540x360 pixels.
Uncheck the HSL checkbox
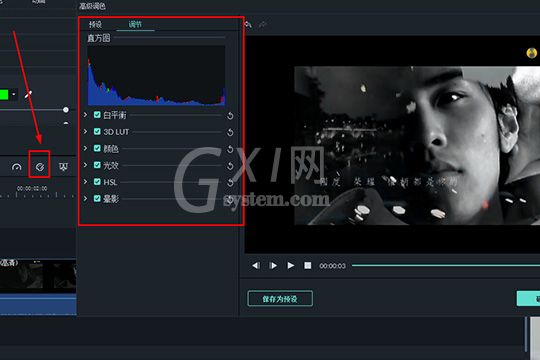(x=97, y=182)
